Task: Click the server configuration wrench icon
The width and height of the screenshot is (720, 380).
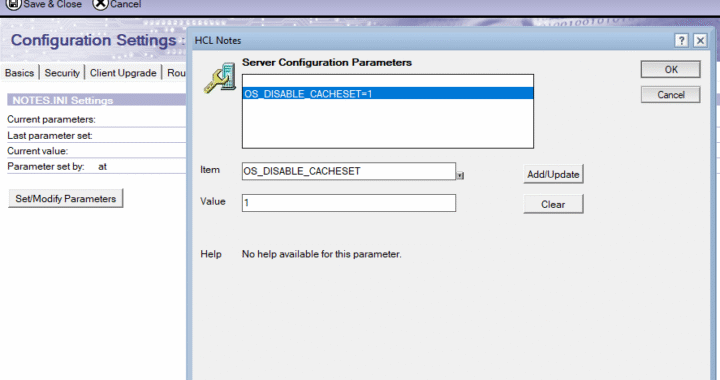Action: point(220,78)
